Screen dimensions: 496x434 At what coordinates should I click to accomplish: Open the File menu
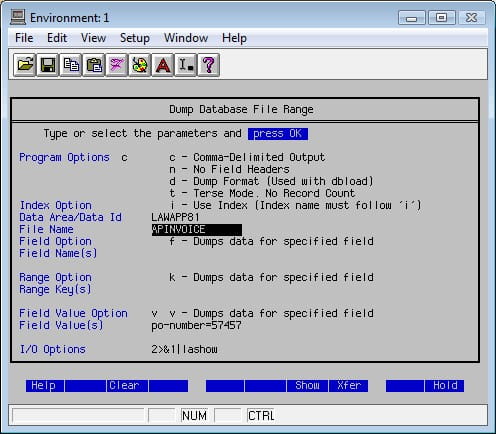pyautogui.click(x=24, y=38)
